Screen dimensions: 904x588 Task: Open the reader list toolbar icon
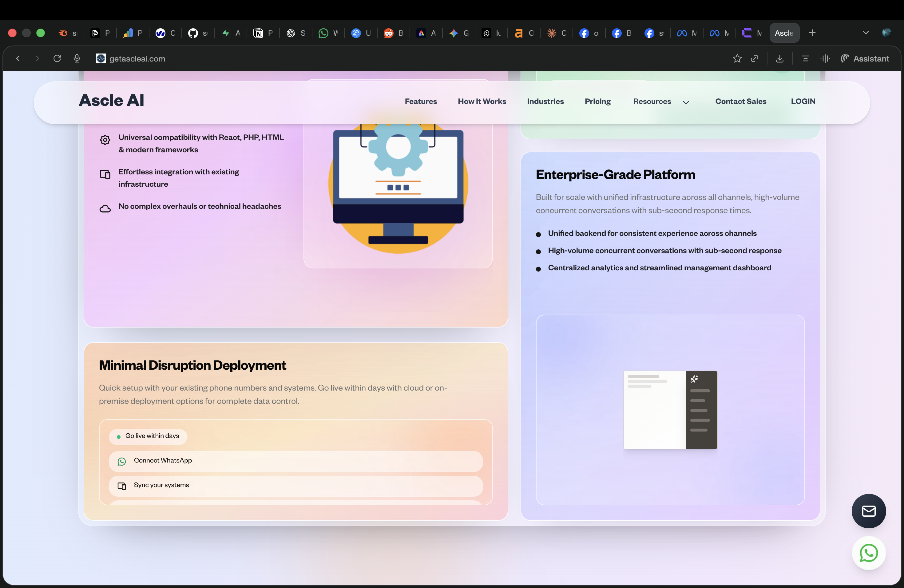[805, 58]
